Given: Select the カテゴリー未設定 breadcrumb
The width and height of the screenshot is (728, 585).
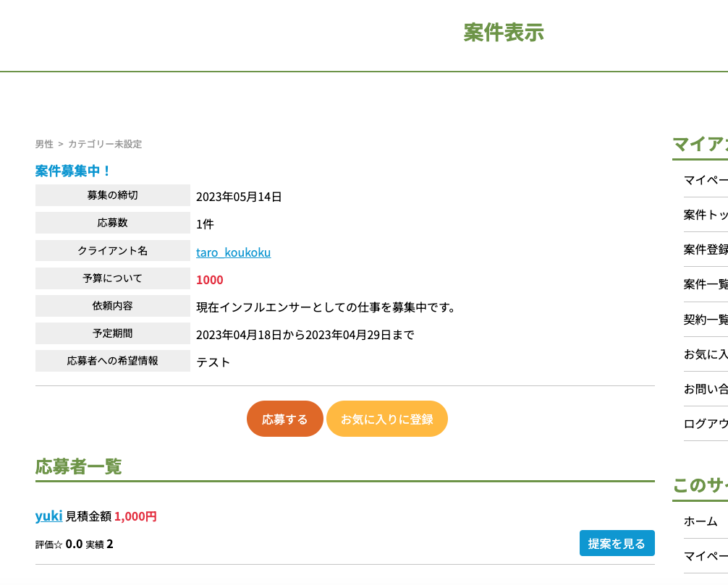Looking at the screenshot, I should pos(105,144).
